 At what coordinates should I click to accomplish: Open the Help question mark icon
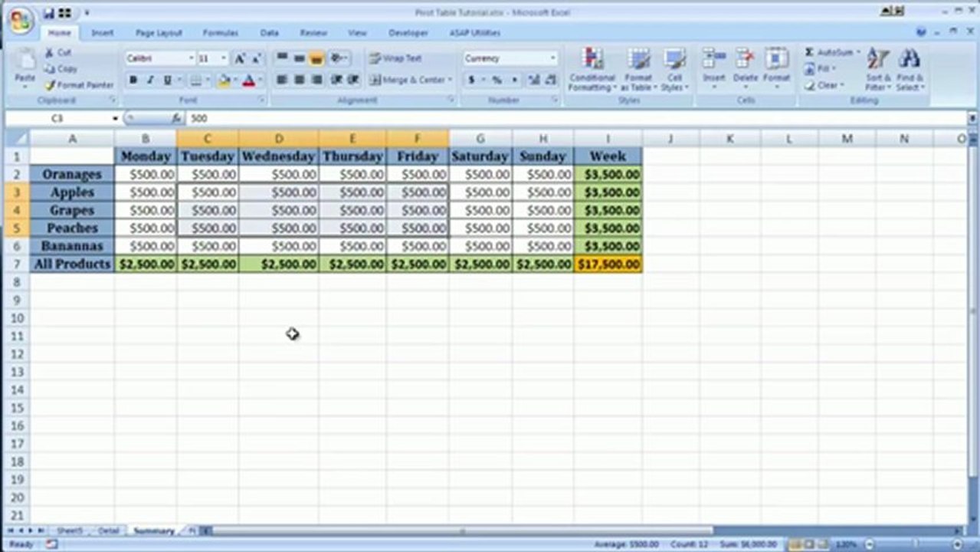pyautogui.click(x=922, y=32)
